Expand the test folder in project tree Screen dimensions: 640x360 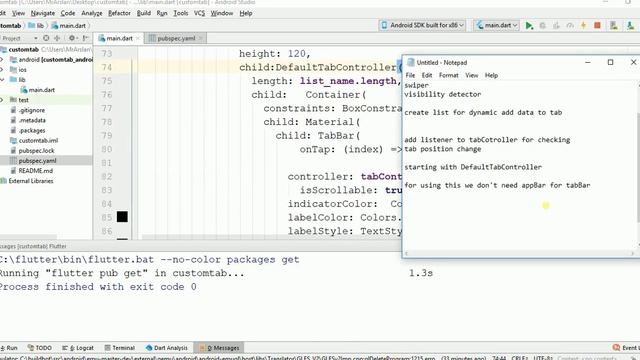pos(2,100)
